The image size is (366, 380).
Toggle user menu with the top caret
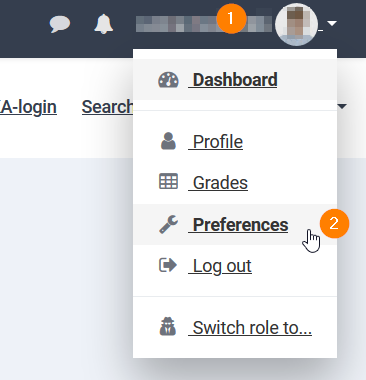click(332, 23)
